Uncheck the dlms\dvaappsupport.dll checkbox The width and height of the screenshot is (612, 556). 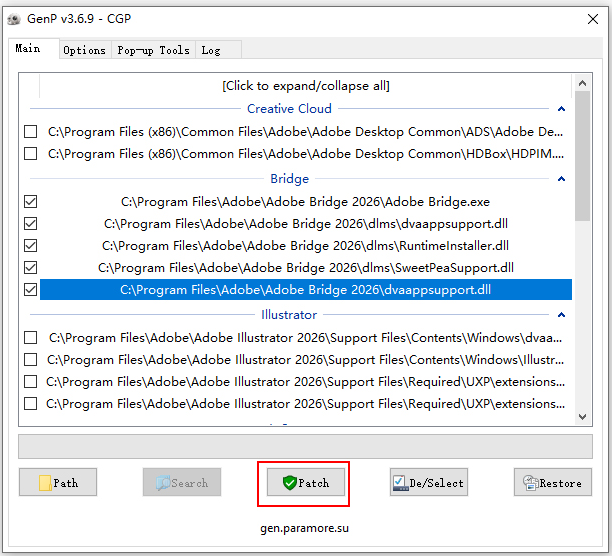coord(30,224)
